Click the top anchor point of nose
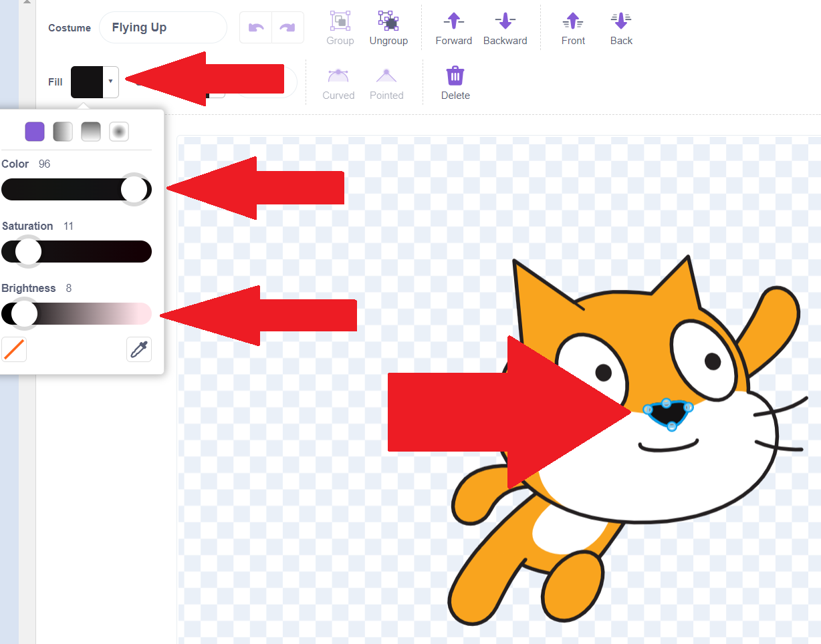Screen dimensions: 821x644 [x=667, y=404]
